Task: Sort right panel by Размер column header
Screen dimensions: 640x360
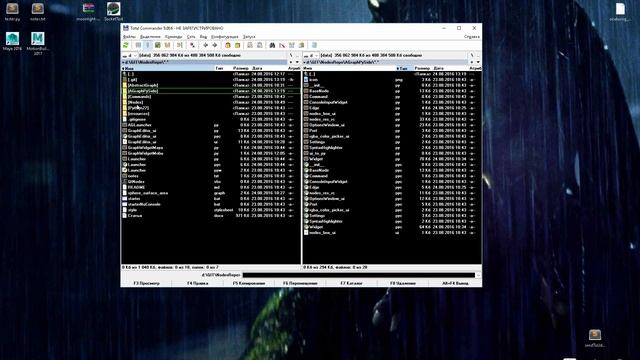Action: [x=422, y=68]
